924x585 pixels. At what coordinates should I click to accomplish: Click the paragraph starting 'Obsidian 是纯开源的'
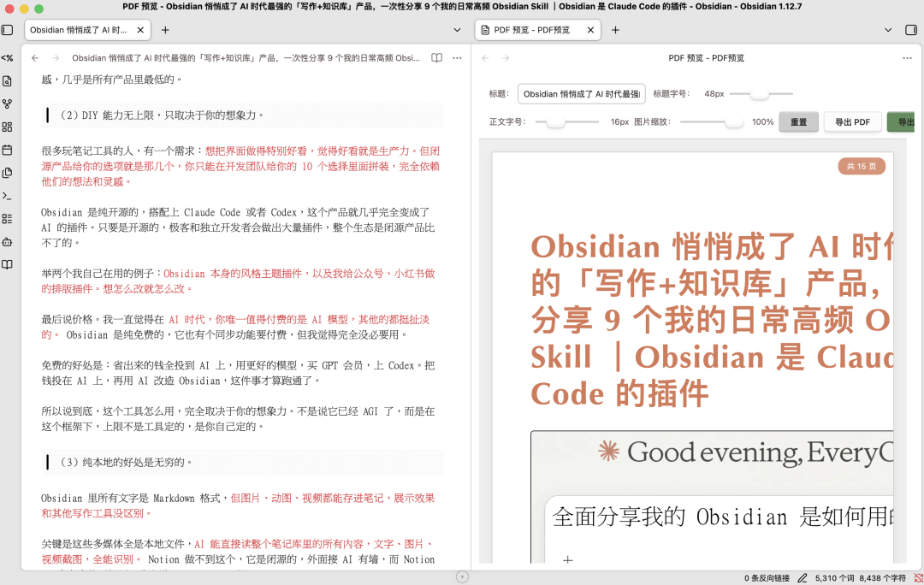pyautogui.click(x=239, y=227)
